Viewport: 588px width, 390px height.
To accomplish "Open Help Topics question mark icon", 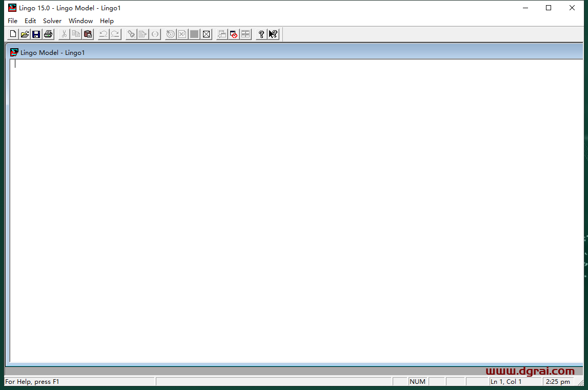I will pyautogui.click(x=261, y=34).
